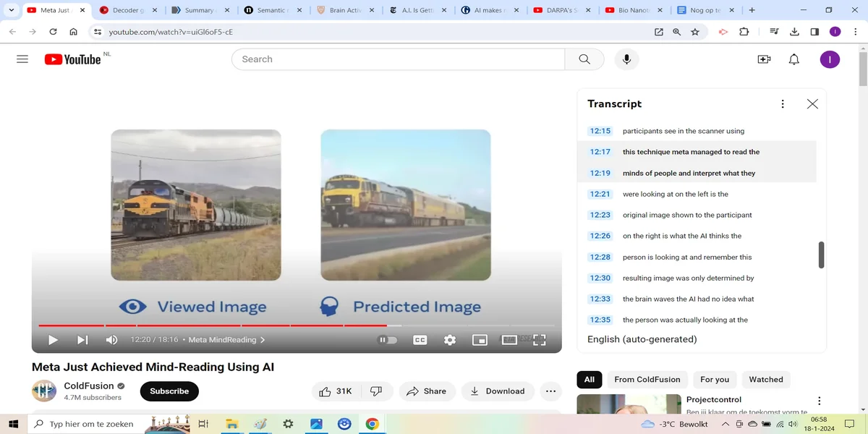This screenshot has width=868, height=434.
Task: Open the Extensions puzzle icon
Action: coord(744,32)
